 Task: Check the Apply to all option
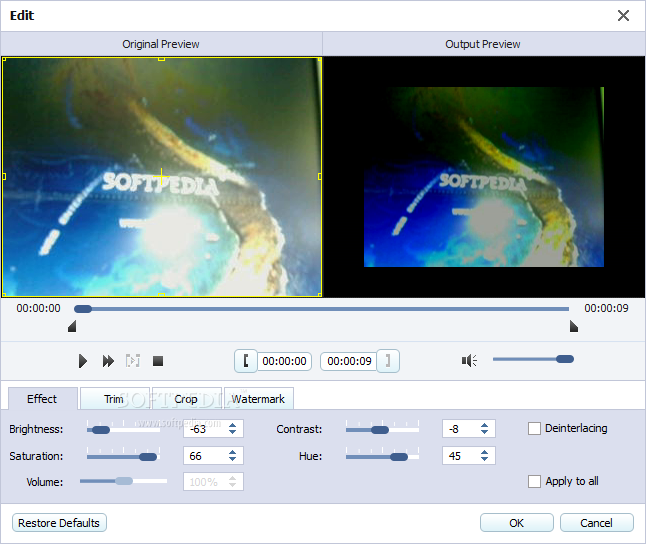click(534, 481)
